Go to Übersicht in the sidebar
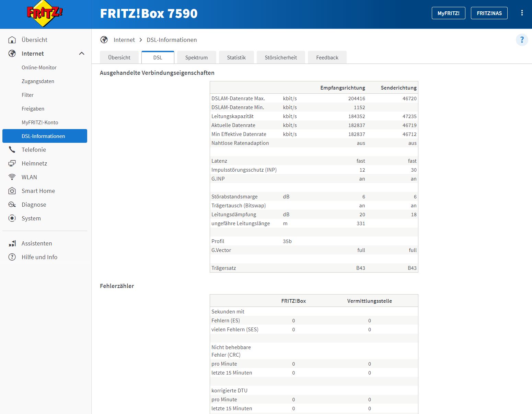 click(45, 40)
